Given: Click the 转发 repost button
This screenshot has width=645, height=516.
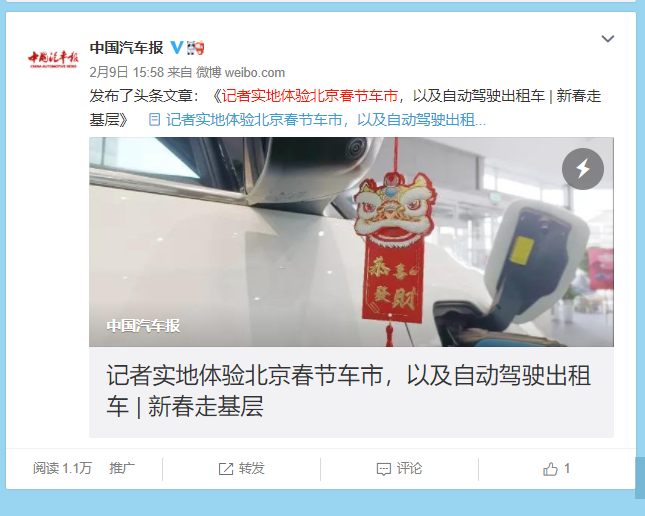Looking at the screenshot, I should [241, 469].
